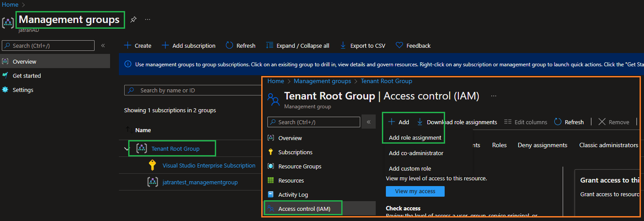Click the jatrantest_managementgroup icon
Screen dimensions: 644x221
click(x=152, y=182)
